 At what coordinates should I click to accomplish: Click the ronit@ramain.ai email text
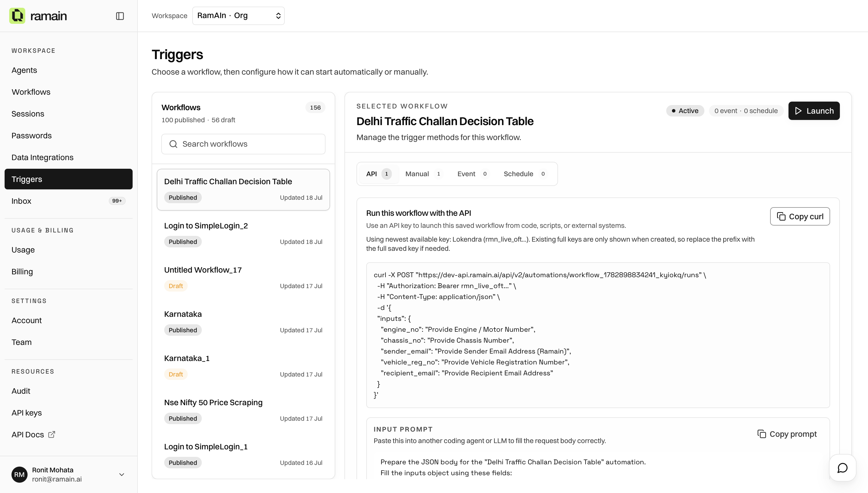coord(57,479)
